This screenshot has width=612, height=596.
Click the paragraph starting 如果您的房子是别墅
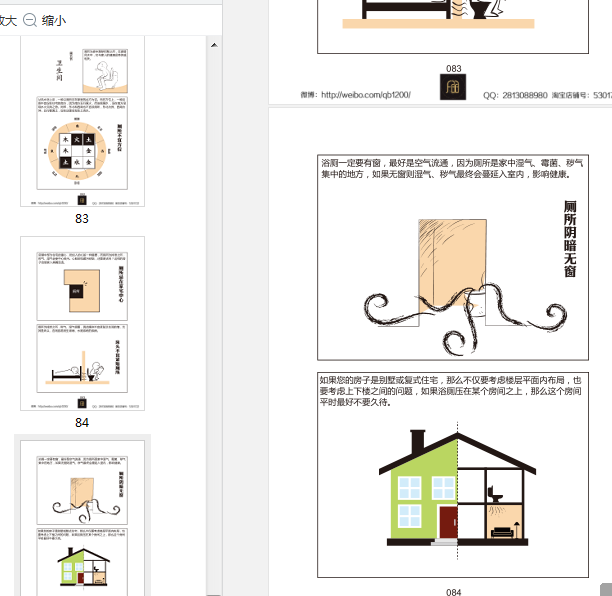tap(450, 391)
